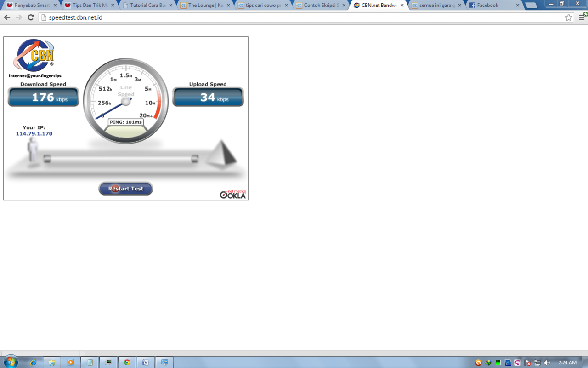Launch Internet Explorer from the taskbar
588x368 pixels.
[34, 362]
